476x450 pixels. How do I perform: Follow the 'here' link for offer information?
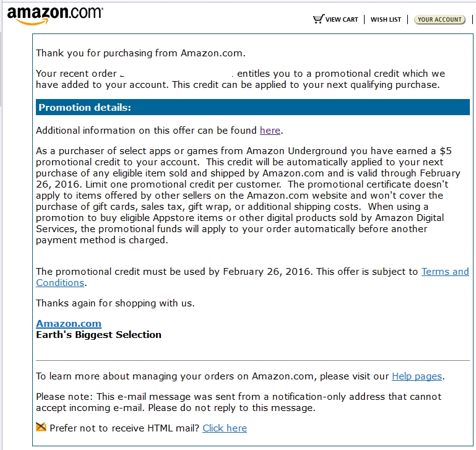click(270, 131)
